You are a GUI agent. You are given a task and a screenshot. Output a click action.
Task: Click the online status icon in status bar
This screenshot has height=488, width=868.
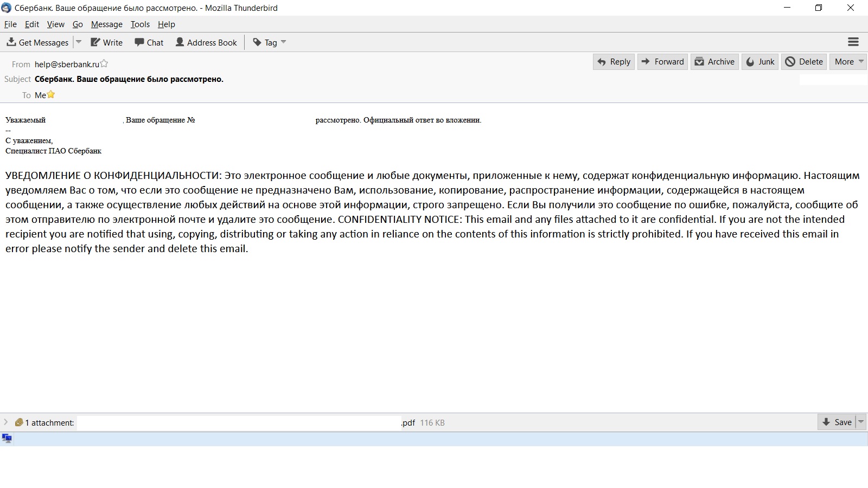point(7,438)
